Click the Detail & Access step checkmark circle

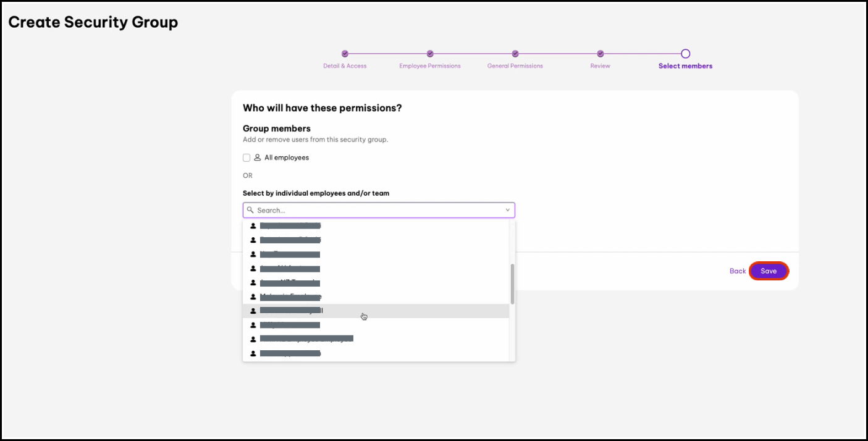click(345, 54)
